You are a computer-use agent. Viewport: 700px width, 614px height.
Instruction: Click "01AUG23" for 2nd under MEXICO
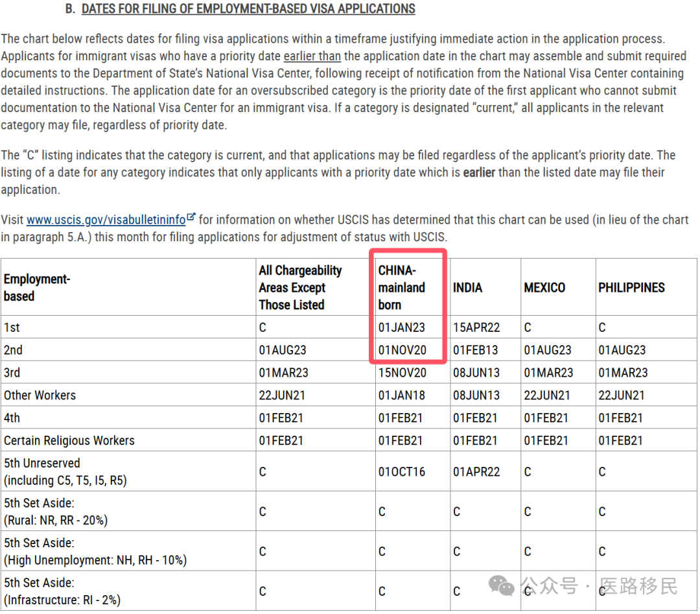pos(548,350)
